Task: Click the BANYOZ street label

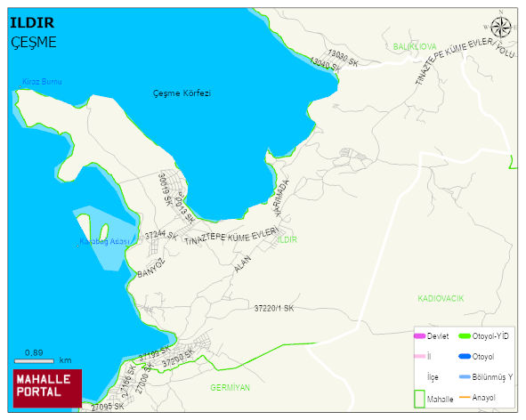Action: [151, 268]
